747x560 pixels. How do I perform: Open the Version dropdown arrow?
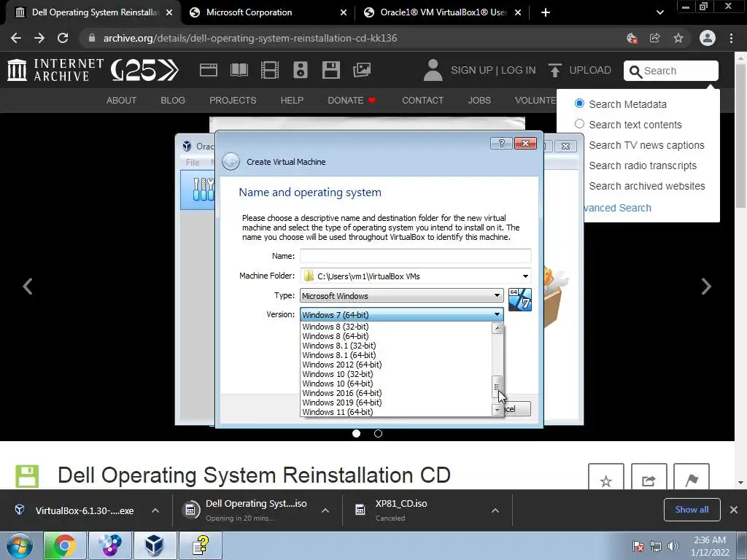(x=497, y=314)
